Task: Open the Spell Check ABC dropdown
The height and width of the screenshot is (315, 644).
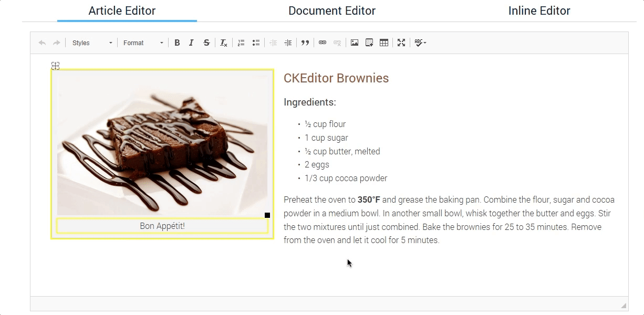Action: click(x=420, y=43)
